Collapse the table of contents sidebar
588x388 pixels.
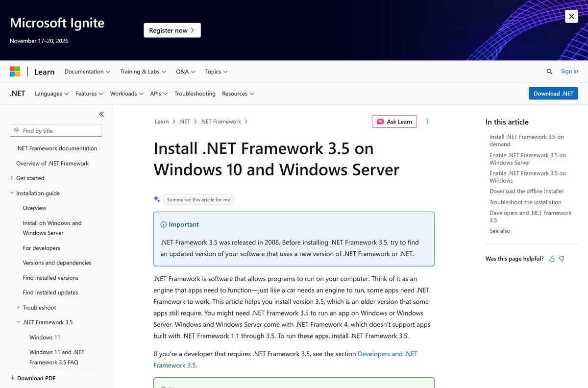101,114
